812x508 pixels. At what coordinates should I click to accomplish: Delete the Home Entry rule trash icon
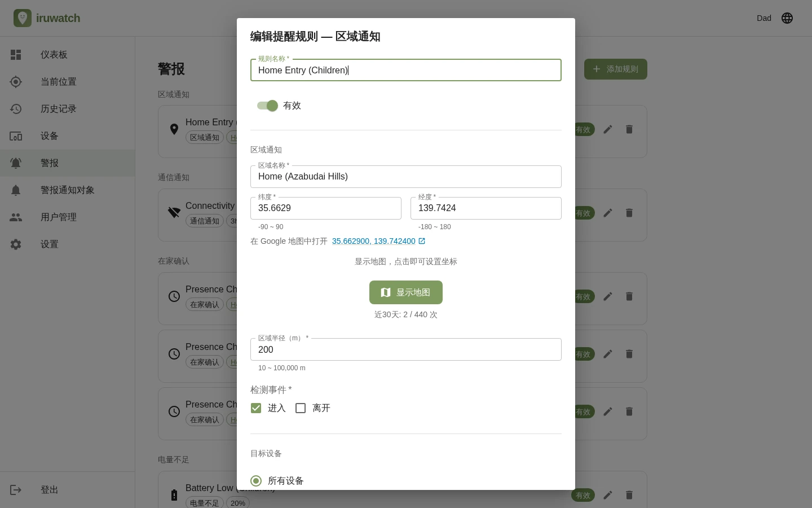pos(629,129)
